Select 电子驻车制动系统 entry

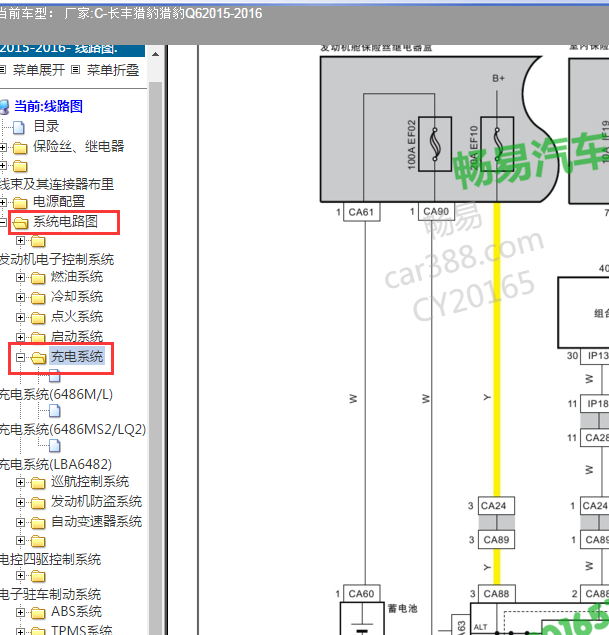click(50, 594)
